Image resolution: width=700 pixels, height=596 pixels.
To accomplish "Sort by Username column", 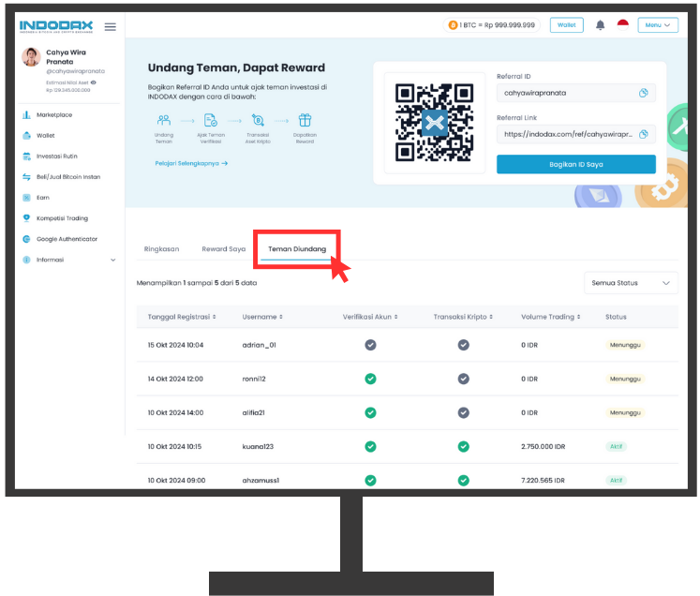I will pos(262,317).
